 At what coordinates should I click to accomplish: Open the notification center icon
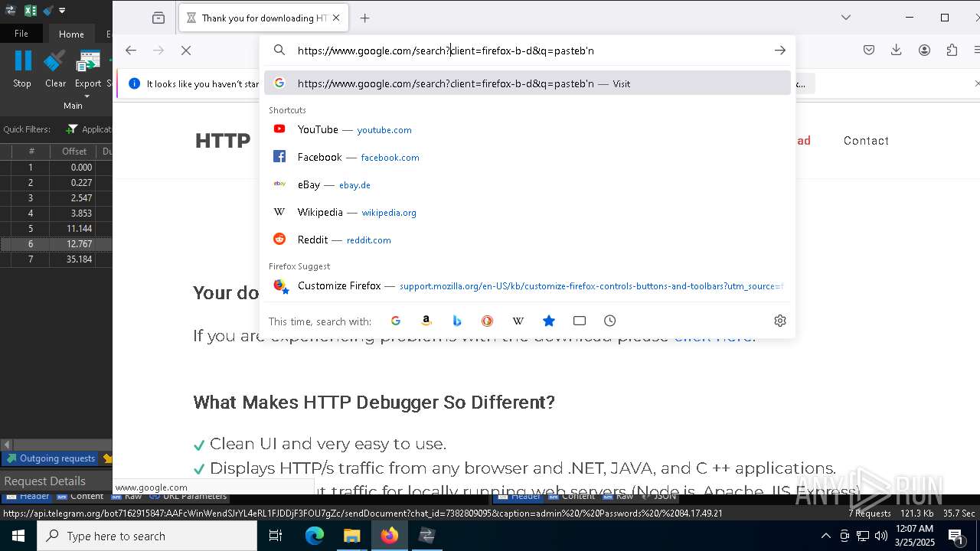point(955,536)
